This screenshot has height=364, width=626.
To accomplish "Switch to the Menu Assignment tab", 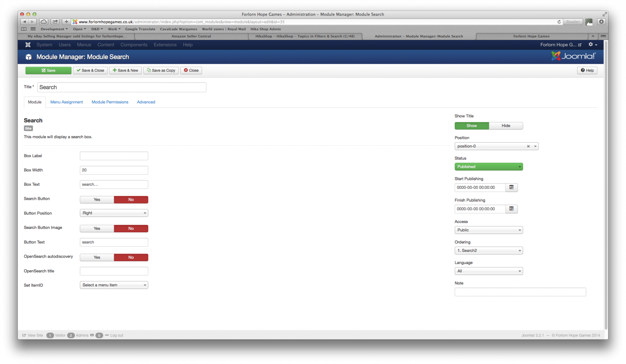I will 66,102.
